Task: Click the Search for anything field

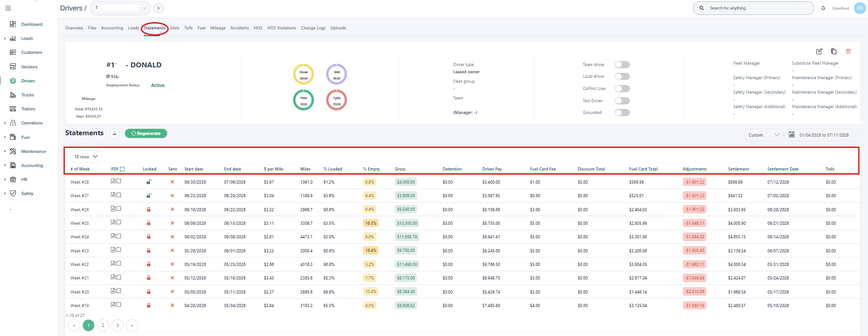Action: [x=753, y=8]
